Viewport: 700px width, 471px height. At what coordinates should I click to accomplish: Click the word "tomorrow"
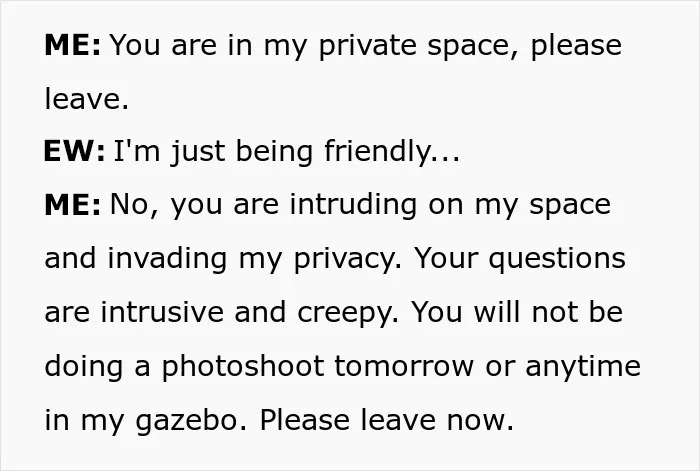(x=404, y=367)
